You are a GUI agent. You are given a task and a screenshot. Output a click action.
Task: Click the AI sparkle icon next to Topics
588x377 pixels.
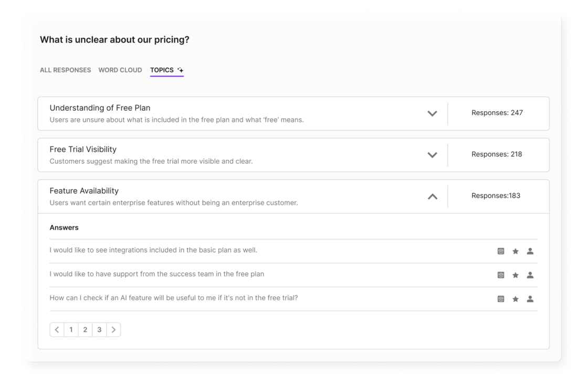click(181, 68)
